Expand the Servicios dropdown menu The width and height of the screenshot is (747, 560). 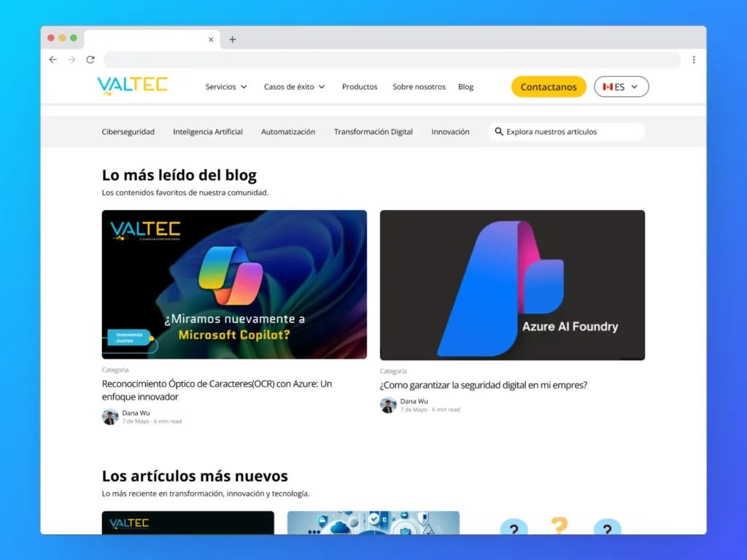click(x=226, y=87)
